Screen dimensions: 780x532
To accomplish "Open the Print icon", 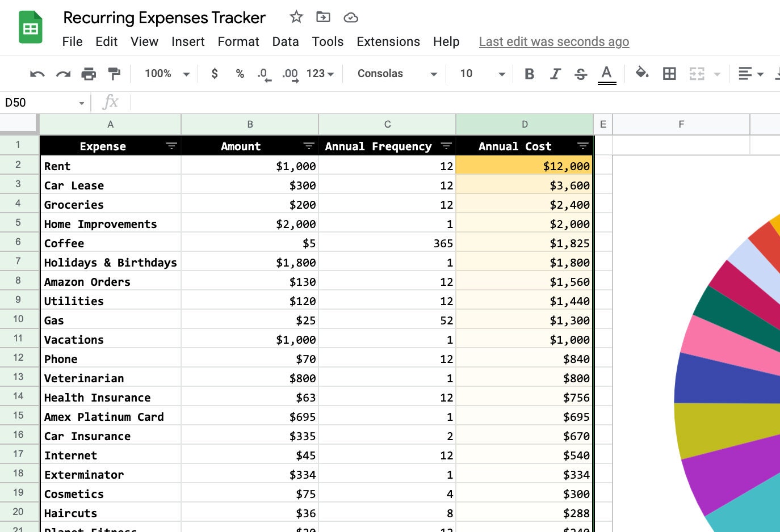I will (x=89, y=73).
